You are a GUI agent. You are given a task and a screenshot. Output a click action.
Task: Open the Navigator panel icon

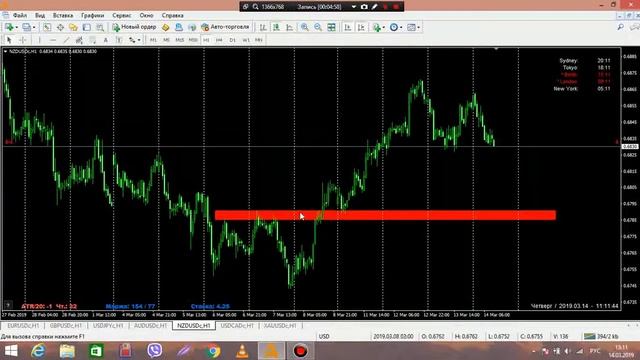(x=73, y=27)
